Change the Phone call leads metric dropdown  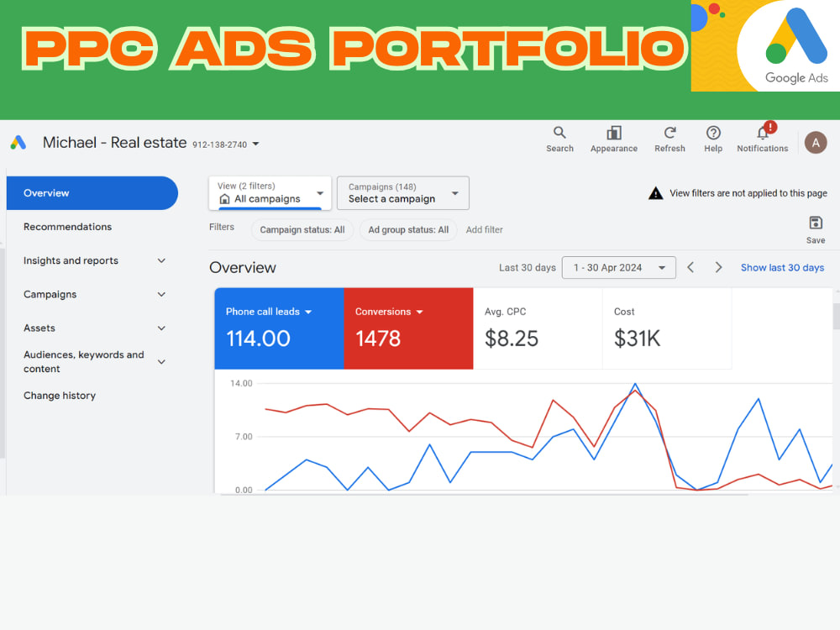click(308, 312)
